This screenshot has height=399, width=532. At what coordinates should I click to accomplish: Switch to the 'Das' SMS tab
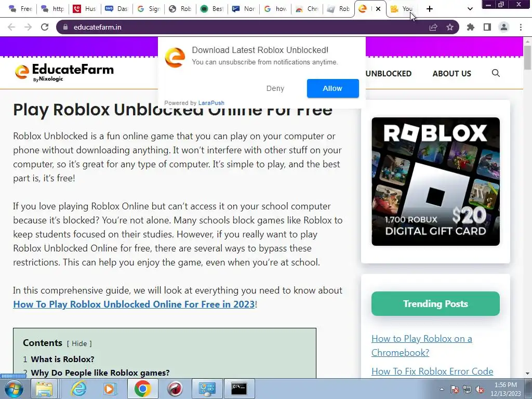[x=117, y=9]
